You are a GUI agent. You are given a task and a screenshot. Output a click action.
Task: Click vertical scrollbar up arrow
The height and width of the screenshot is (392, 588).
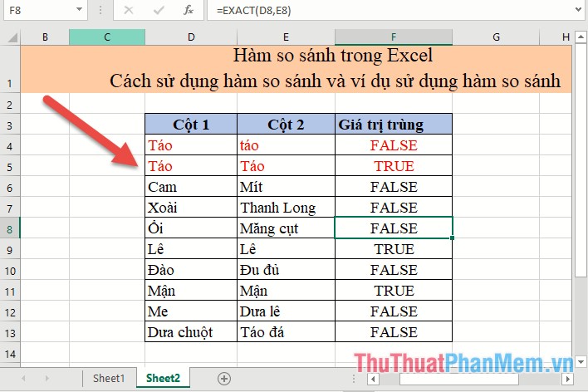click(x=581, y=37)
